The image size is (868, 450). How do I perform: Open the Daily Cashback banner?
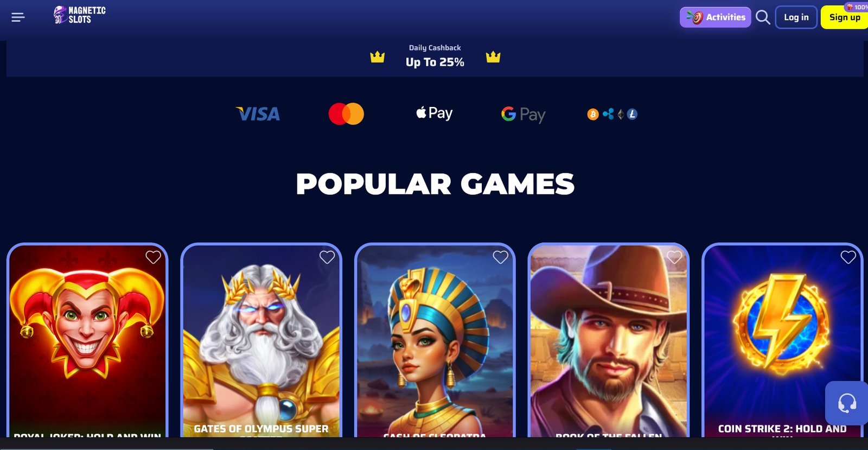tap(435, 56)
